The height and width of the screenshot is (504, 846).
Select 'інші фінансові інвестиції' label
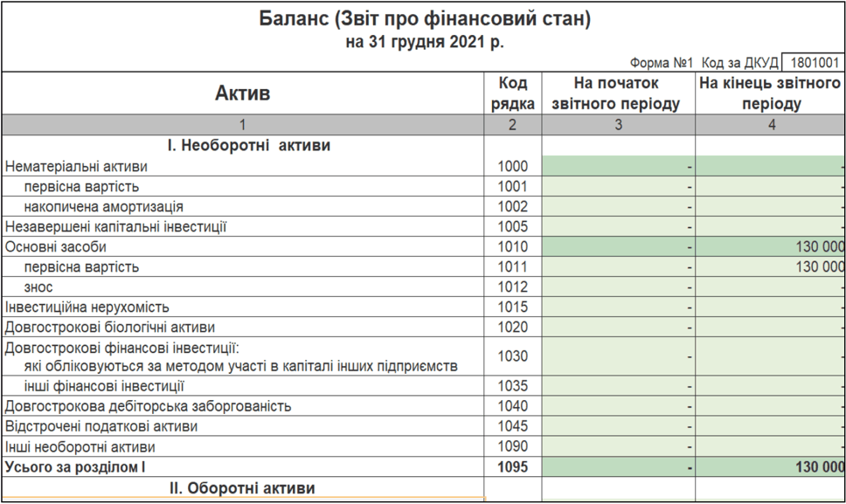[x=104, y=386]
